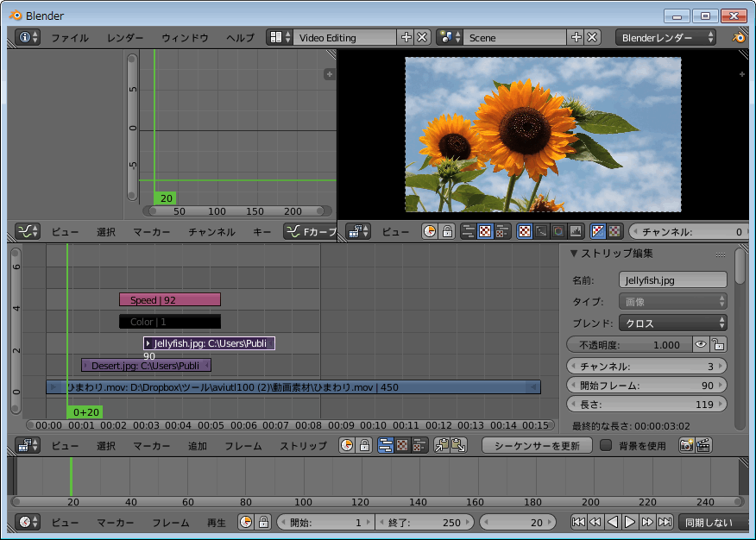Viewport: 756px width, 540px height.
Task: Select the Speed | 92 effect strip
Action: pyautogui.click(x=170, y=299)
